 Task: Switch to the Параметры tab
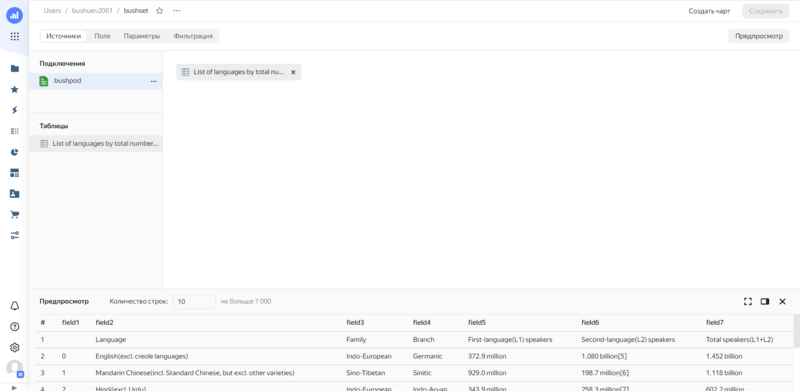click(142, 36)
